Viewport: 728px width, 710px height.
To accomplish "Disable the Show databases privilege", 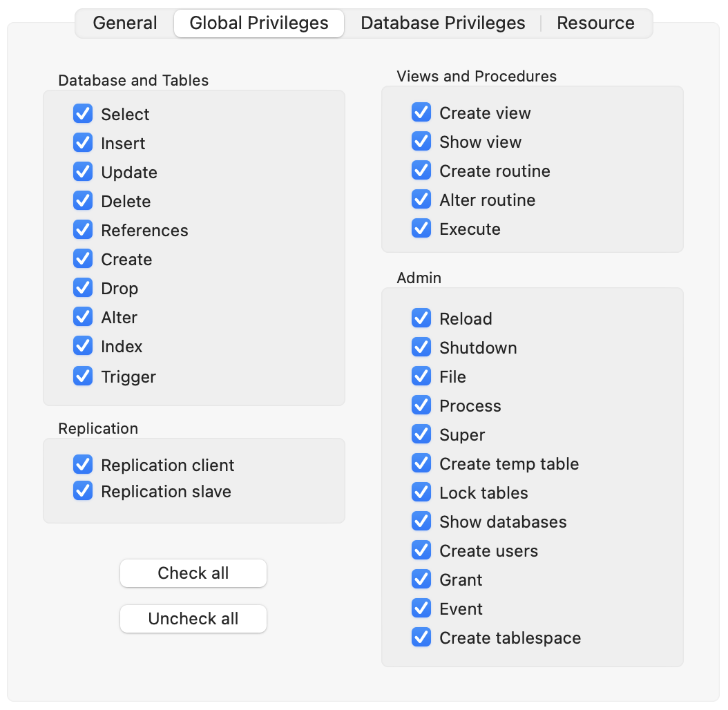I will coord(421,521).
